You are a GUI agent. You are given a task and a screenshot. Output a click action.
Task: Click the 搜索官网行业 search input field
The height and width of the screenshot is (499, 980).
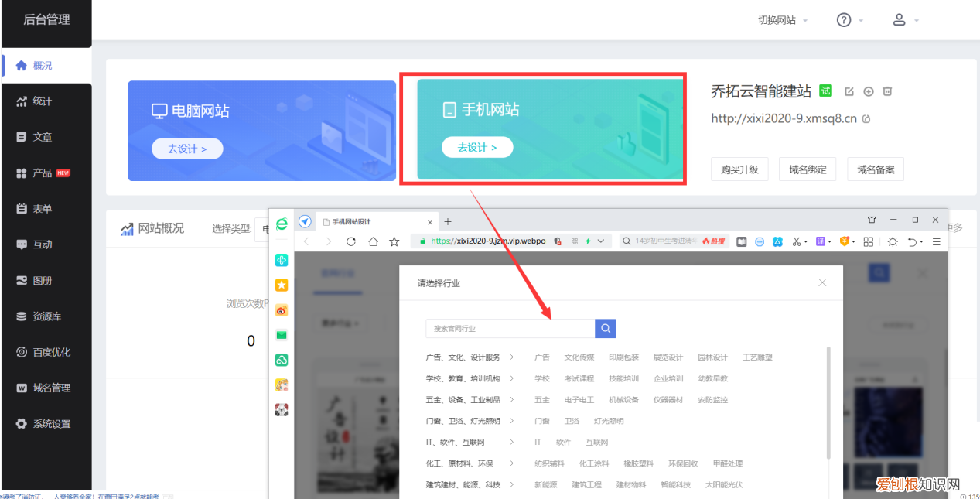coord(509,328)
